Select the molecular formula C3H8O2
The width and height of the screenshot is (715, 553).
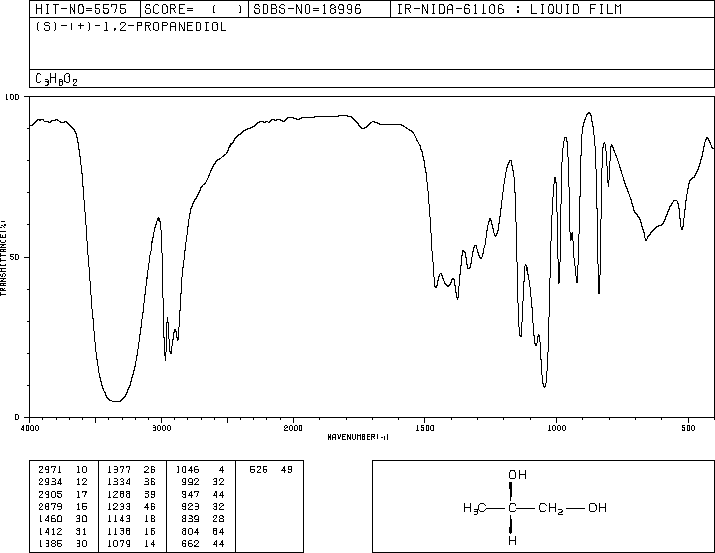pos(56,79)
